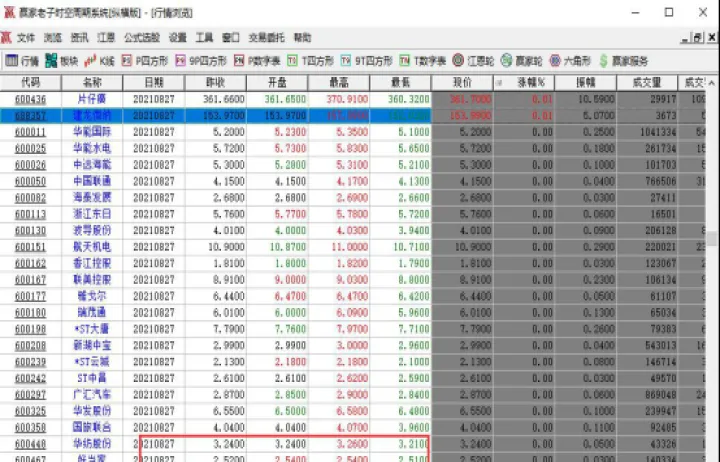Show the K线 candlestick chart tool
720x462 pixels.
[99, 61]
